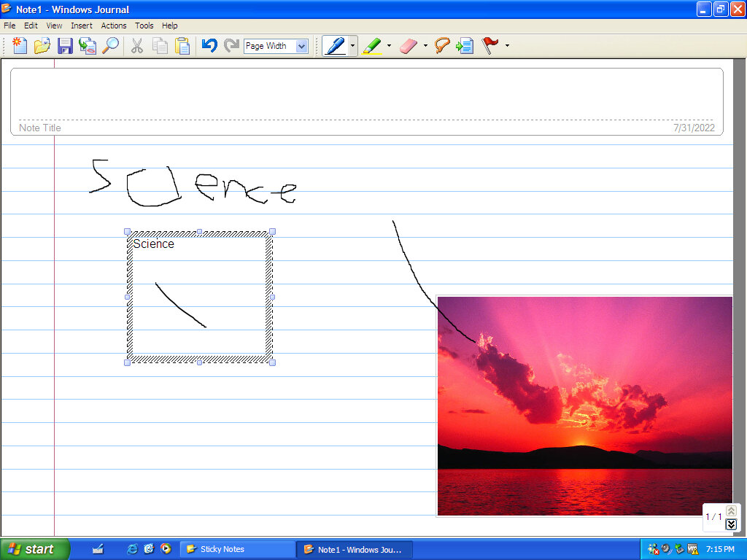
Task: Switch to Sticky Notes in taskbar
Action: click(x=237, y=549)
